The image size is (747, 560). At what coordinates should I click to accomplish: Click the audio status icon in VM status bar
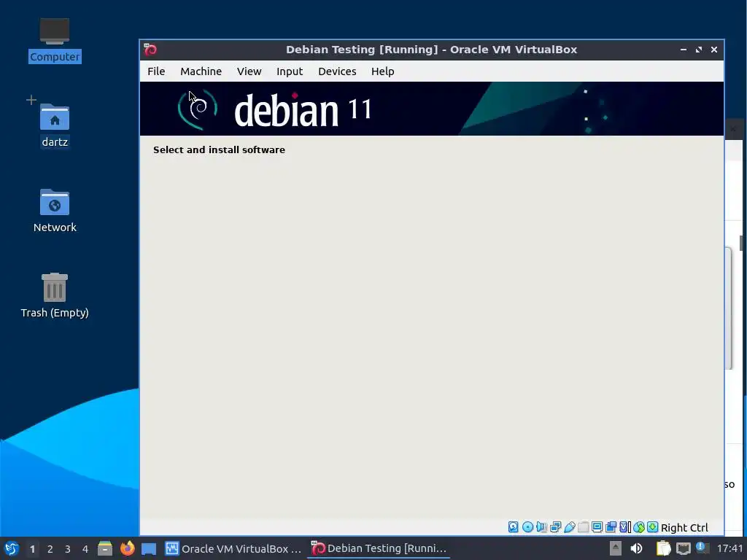(x=542, y=527)
